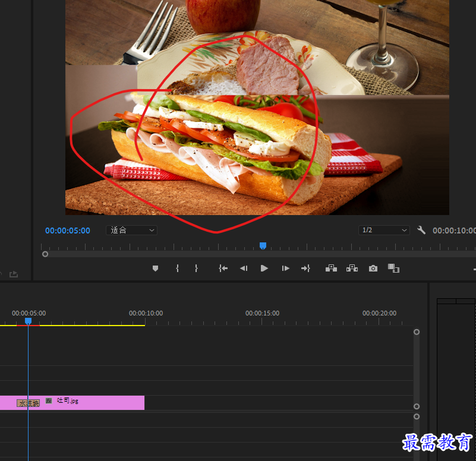Screen dimensions: 476x461
Task: Click the Extract button
Action: point(352,269)
